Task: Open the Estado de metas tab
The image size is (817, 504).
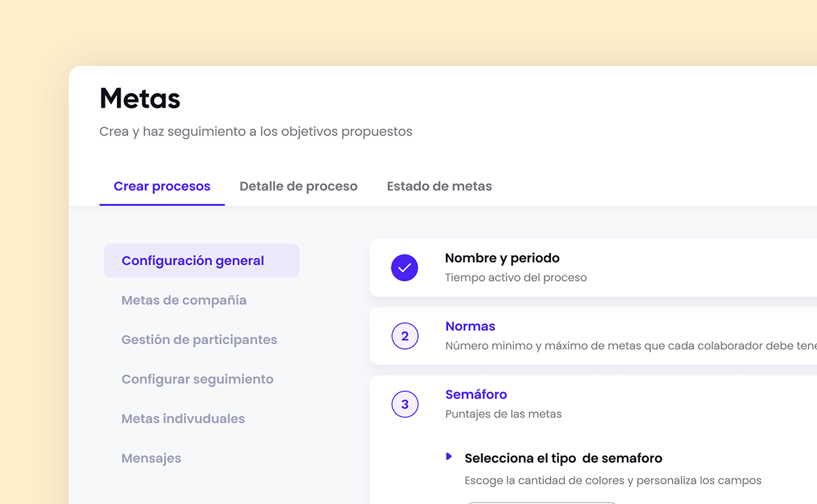Action: coord(439,186)
